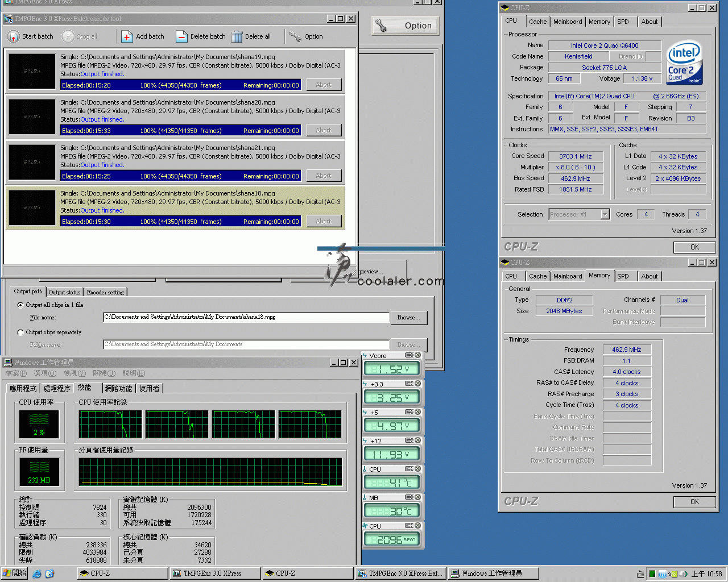Browse for the shana18.mpg output file
728x582 pixels.
click(409, 318)
